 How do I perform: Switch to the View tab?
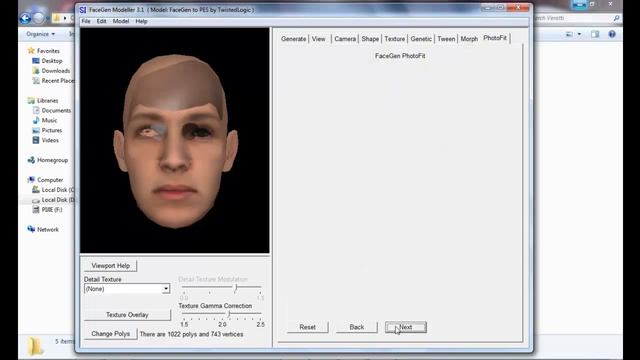pos(318,39)
